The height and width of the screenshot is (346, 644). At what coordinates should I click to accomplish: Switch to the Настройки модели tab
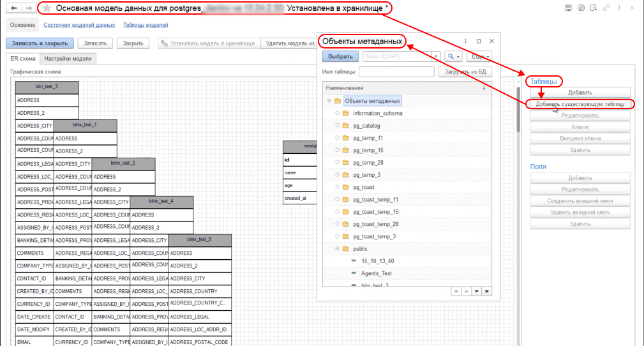[x=68, y=59]
